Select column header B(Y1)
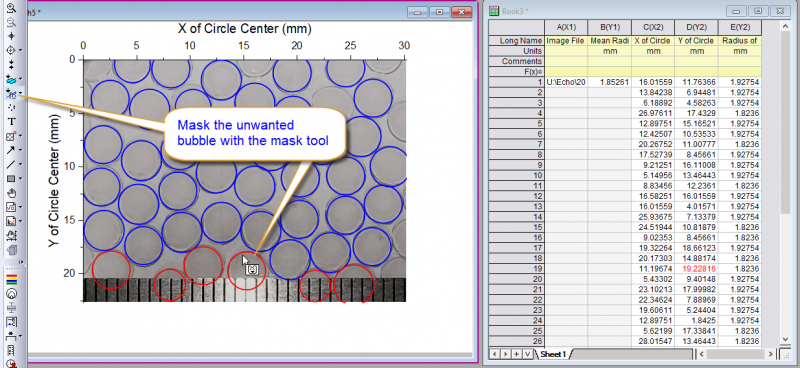 [609, 28]
